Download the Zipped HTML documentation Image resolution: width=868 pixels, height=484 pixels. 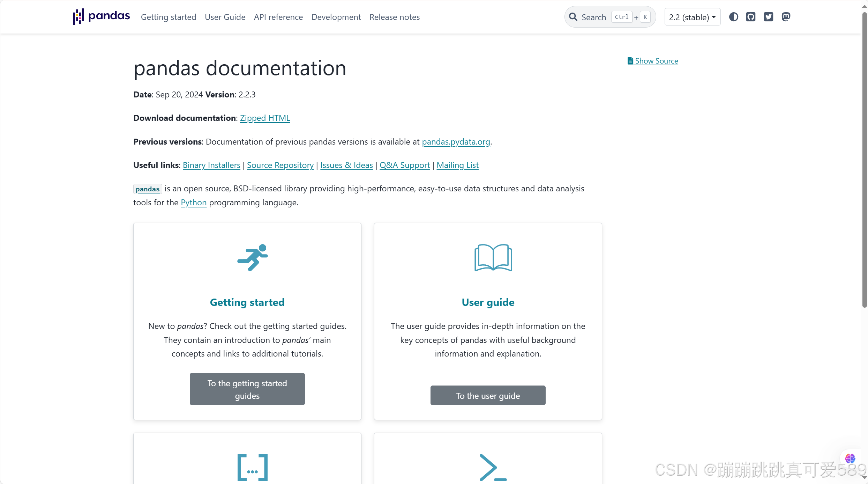(265, 118)
